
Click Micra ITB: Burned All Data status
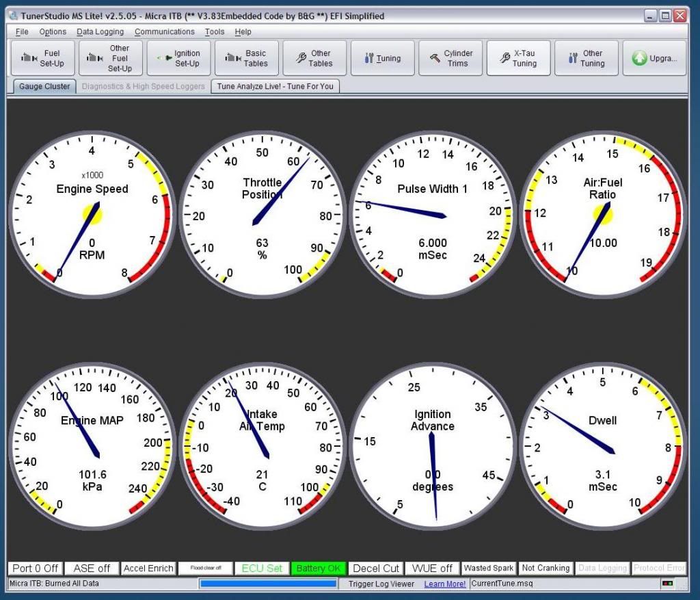[54, 584]
